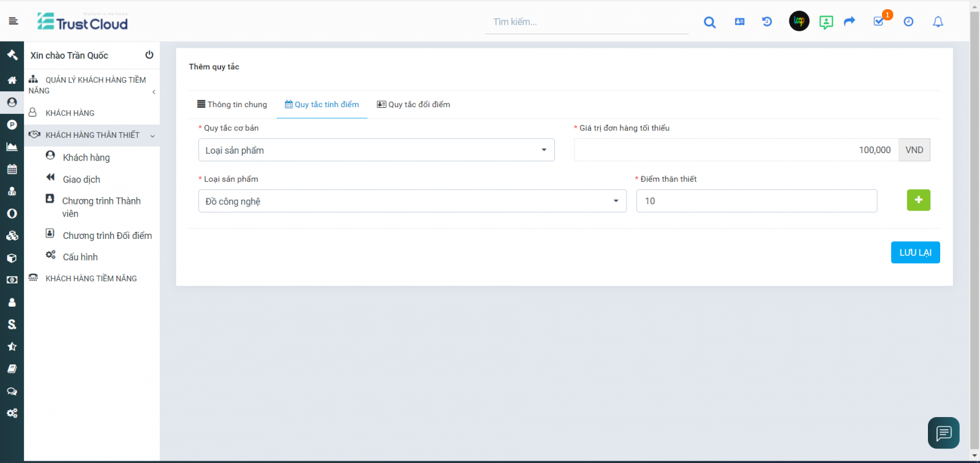Switch to the Thông tin chung tab
Viewport: 980px width, 463px height.
pos(232,105)
